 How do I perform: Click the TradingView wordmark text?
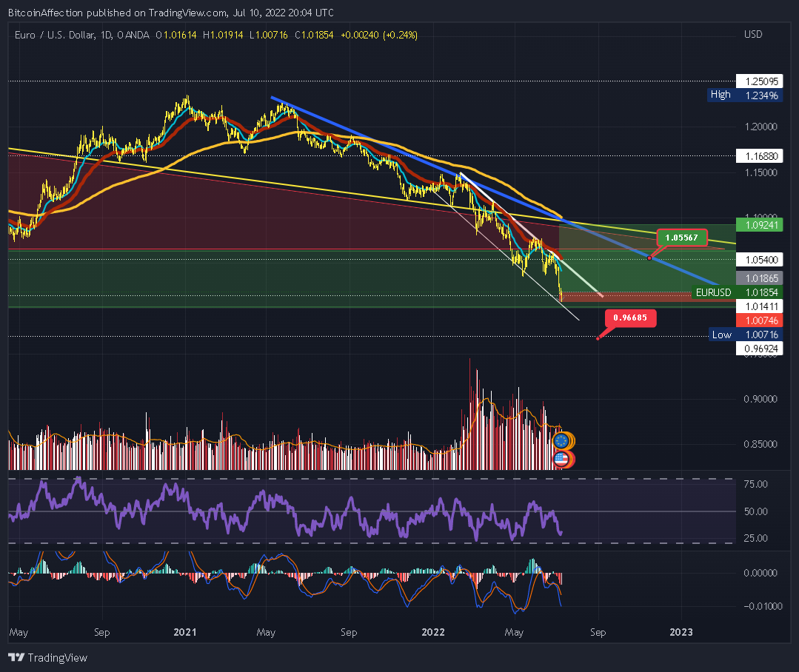click(x=58, y=658)
